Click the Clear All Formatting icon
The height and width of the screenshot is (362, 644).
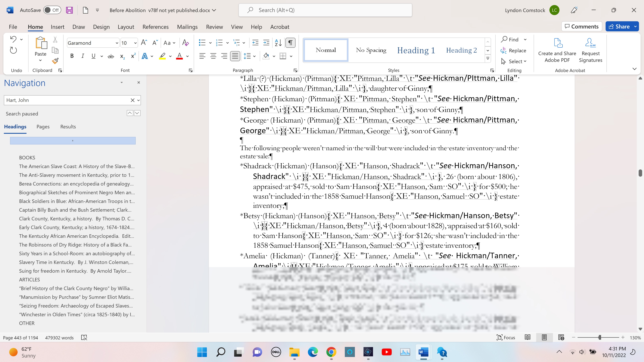[x=185, y=43]
